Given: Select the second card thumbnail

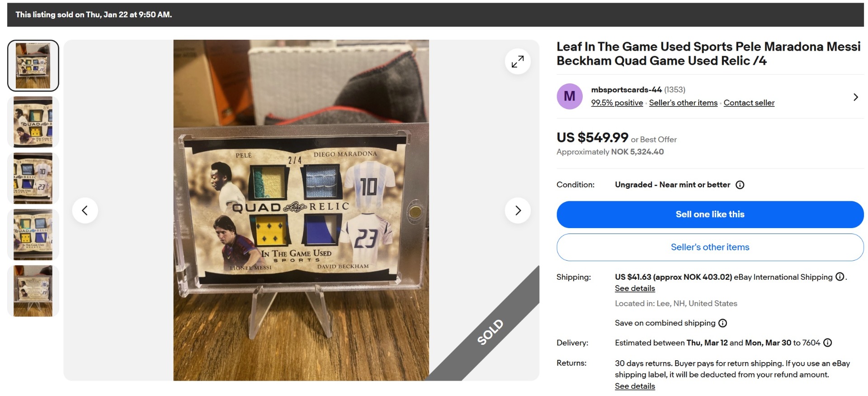Looking at the screenshot, I should click(33, 122).
